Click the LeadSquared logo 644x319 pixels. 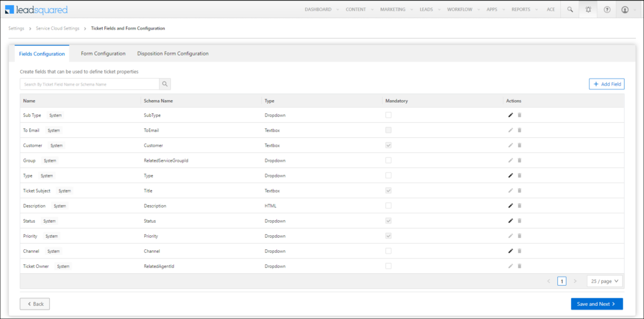pyautogui.click(x=36, y=9)
